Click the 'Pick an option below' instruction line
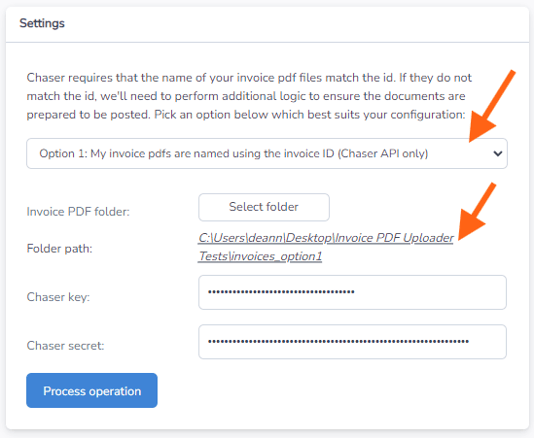 [x=310, y=114]
